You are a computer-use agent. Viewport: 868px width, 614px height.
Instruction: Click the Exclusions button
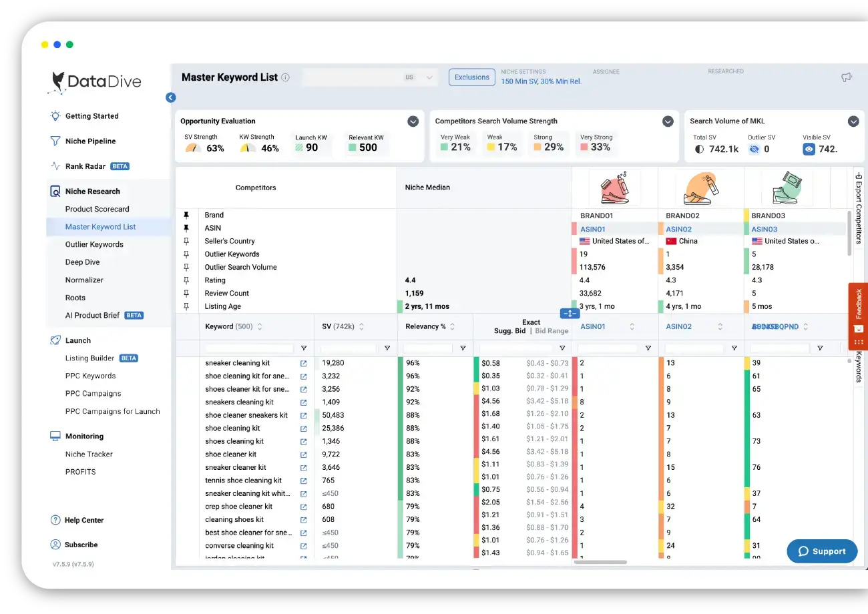coord(471,77)
